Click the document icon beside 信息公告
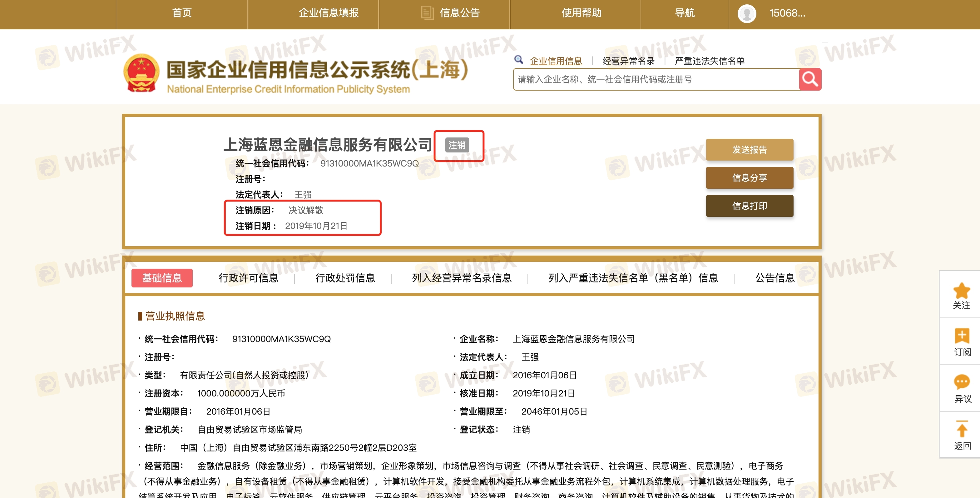This screenshot has height=498, width=980. point(427,13)
